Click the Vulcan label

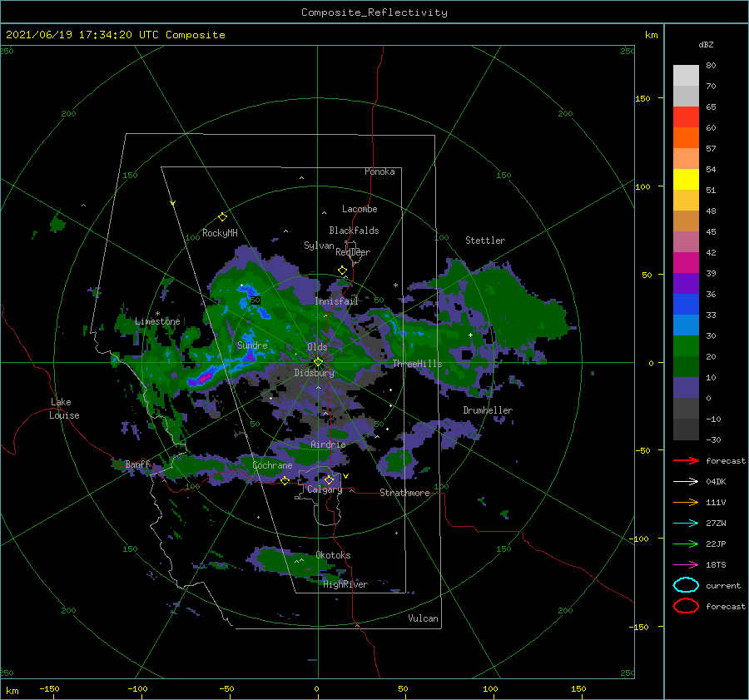(x=423, y=618)
